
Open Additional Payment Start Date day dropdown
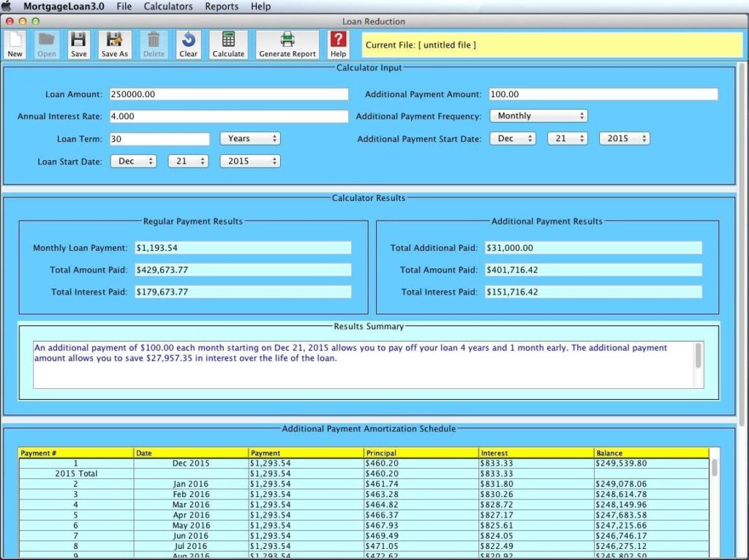568,138
